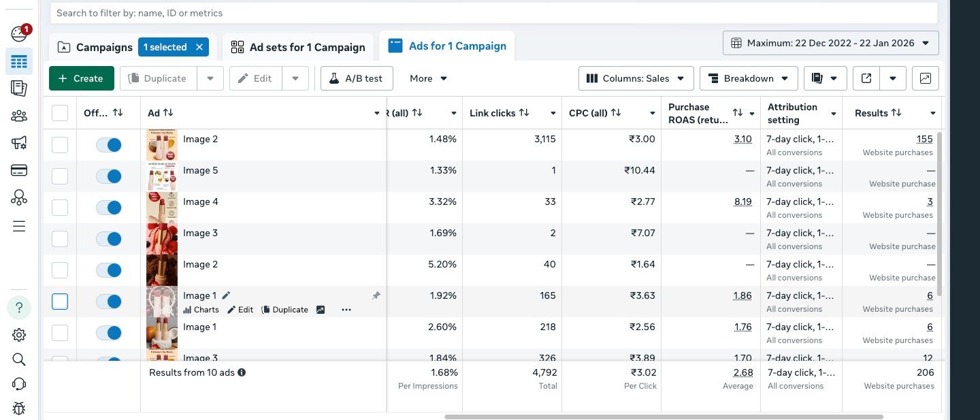980x420 pixels.
Task: Open the Audiences icon in left sidebar
Action: [19, 116]
